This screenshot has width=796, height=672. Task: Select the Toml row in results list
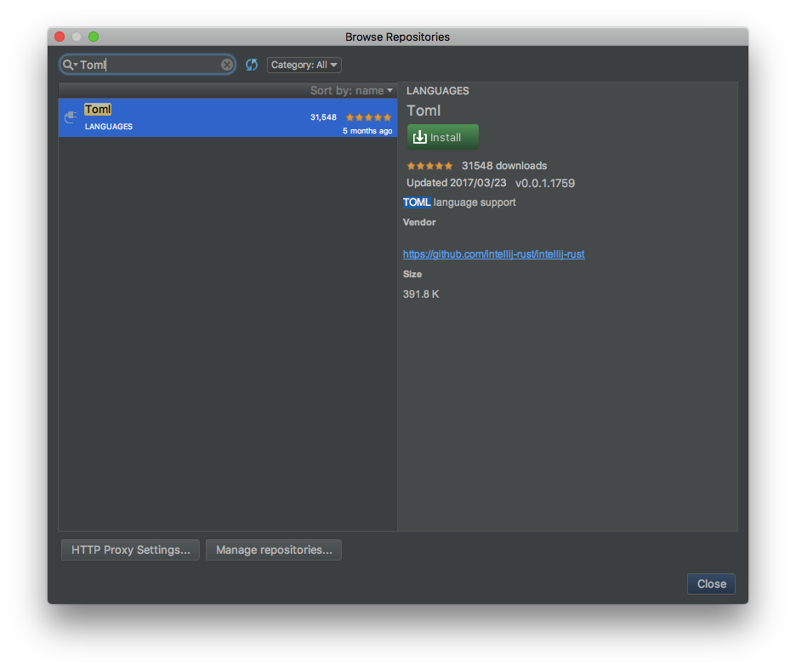coord(227,117)
